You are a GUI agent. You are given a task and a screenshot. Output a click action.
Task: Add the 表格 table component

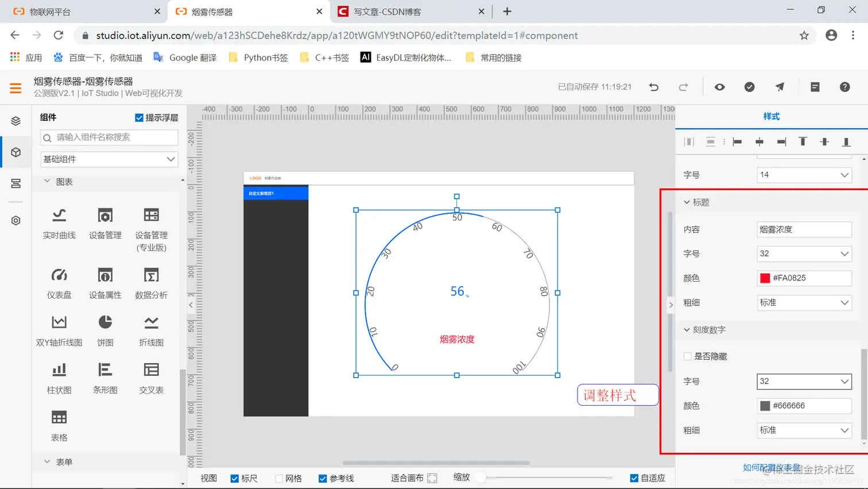point(59,426)
